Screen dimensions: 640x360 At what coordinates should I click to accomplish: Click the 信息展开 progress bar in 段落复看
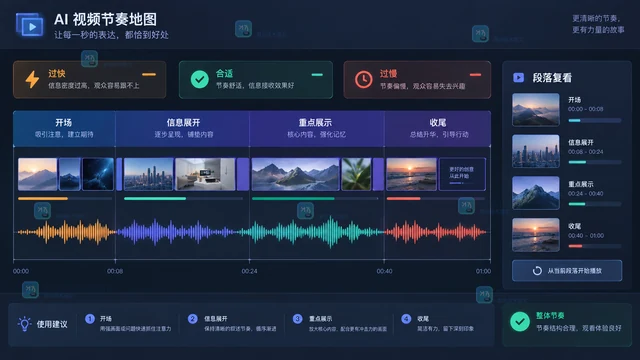(595, 162)
